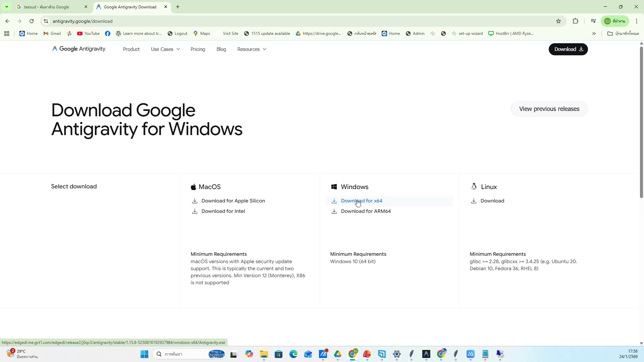Open File Explorer from taskbar
The height and width of the screenshot is (362, 644).
click(x=264, y=354)
